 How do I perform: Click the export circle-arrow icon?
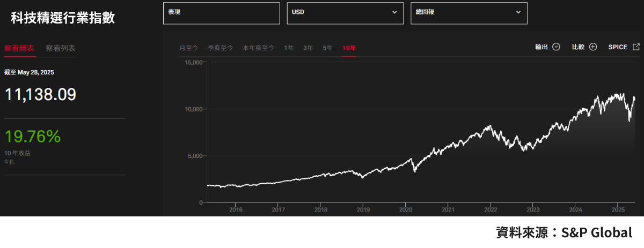pyautogui.click(x=556, y=47)
